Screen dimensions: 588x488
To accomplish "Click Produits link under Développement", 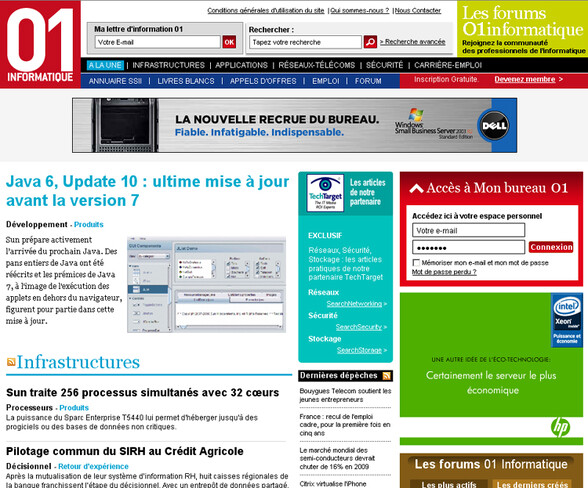I will pos(88,224).
